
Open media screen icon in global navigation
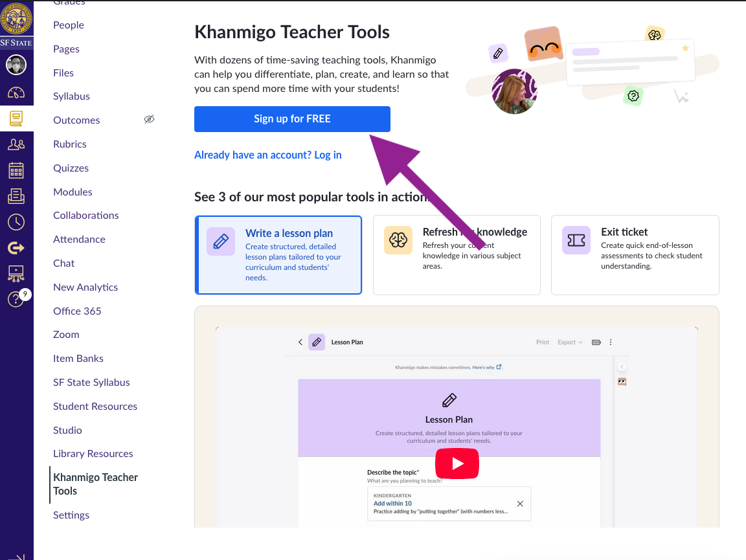click(16, 274)
